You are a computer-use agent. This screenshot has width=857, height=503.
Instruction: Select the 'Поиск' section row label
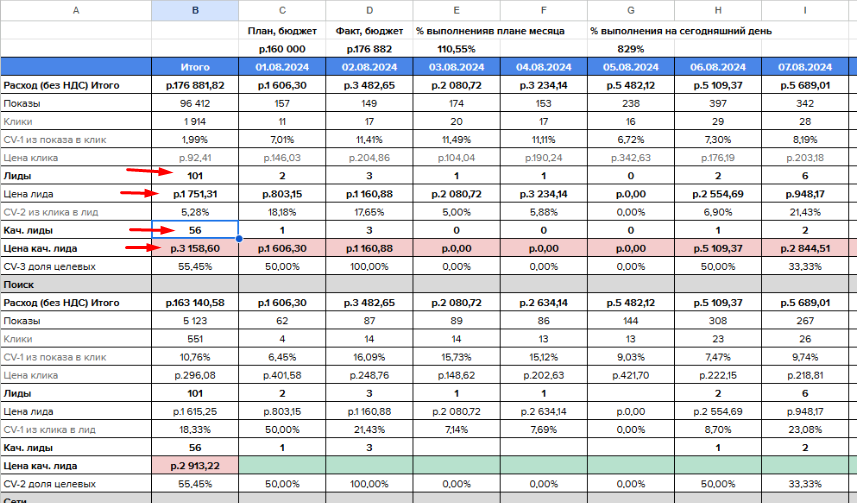[x=19, y=284]
